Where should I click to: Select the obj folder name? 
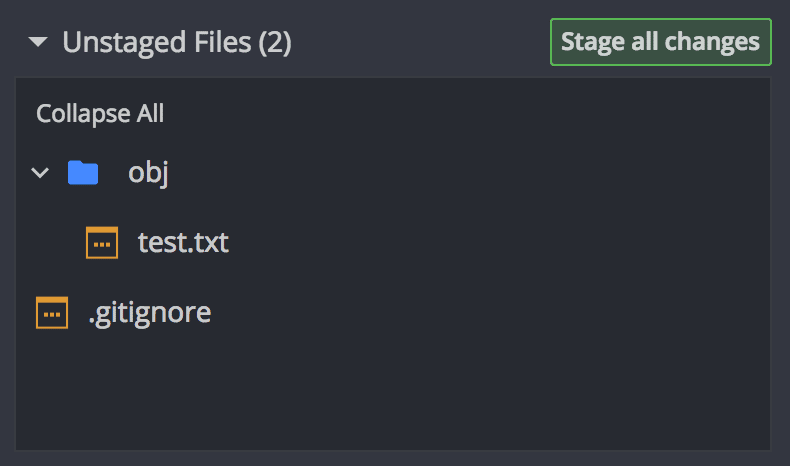148,173
